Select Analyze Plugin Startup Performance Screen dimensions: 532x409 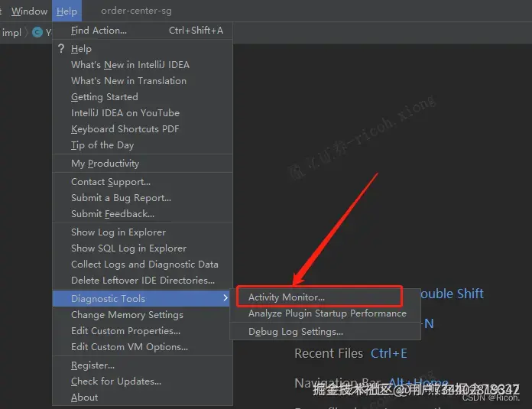[326, 313]
